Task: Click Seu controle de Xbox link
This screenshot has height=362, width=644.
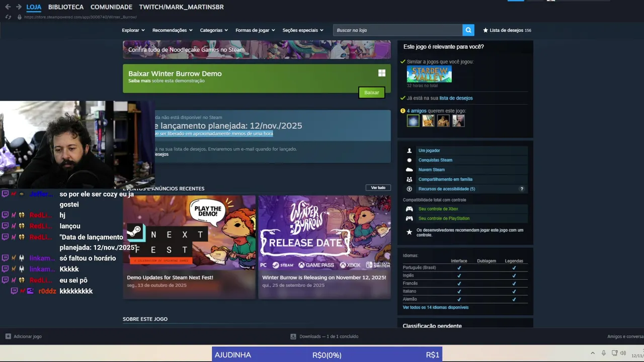Action: coord(438,209)
